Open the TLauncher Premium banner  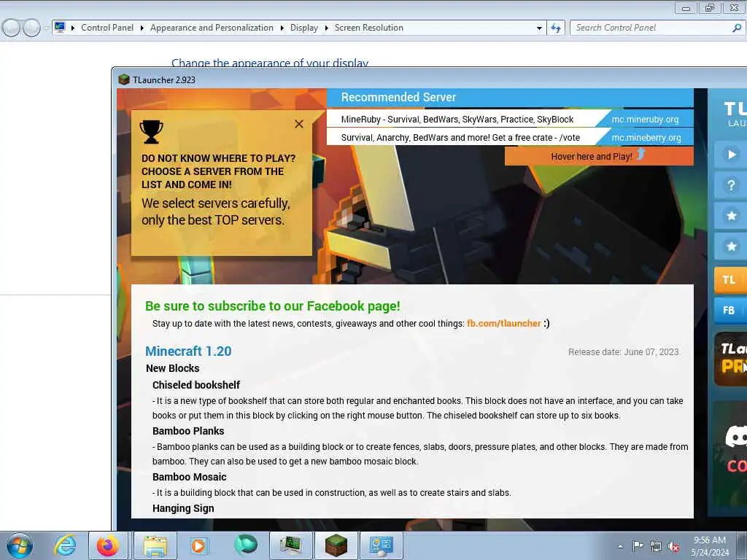tap(731, 359)
